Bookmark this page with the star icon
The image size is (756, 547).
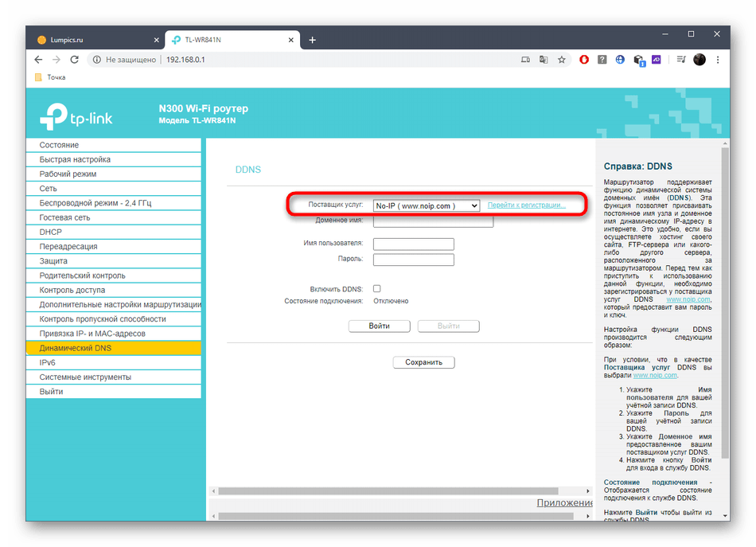(x=562, y=60)
